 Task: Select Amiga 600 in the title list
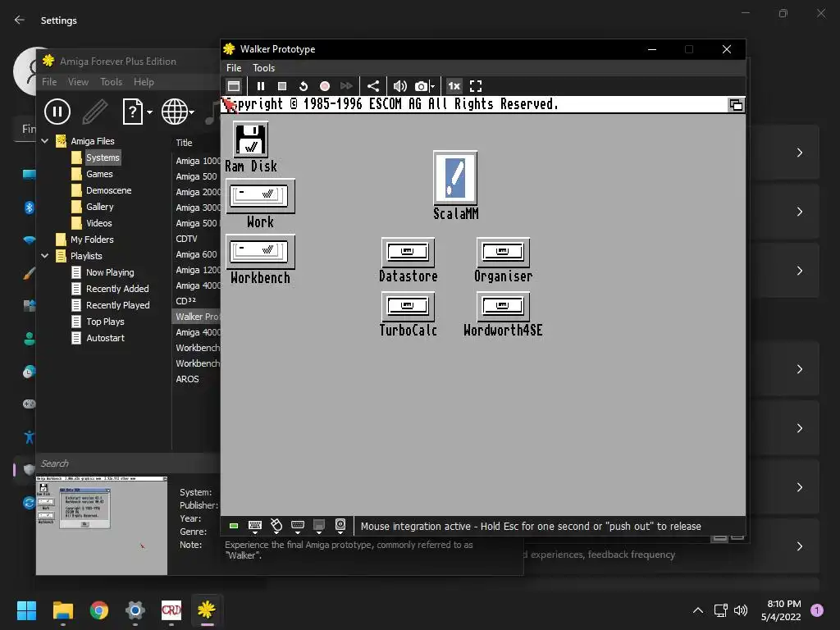pyautogui.click(x=196, y=254)
